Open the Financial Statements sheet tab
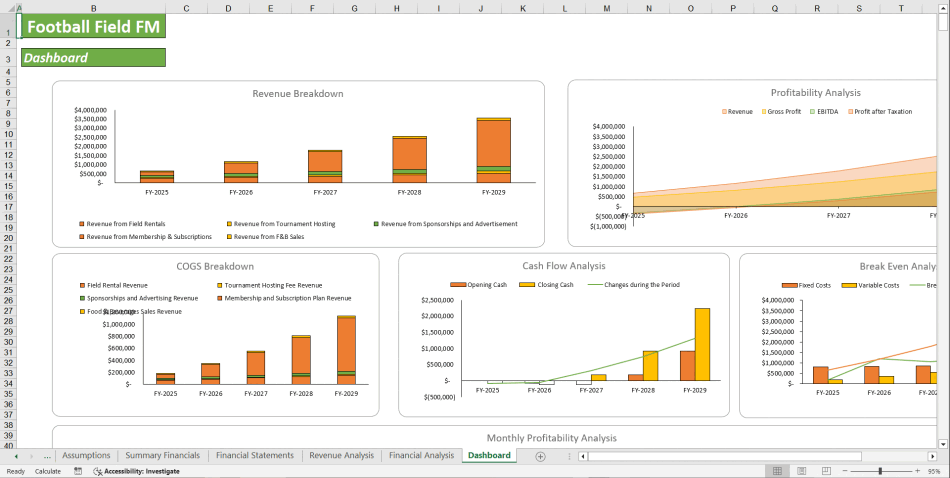Viewport: 950px width, 478px height. click(255, 456)
